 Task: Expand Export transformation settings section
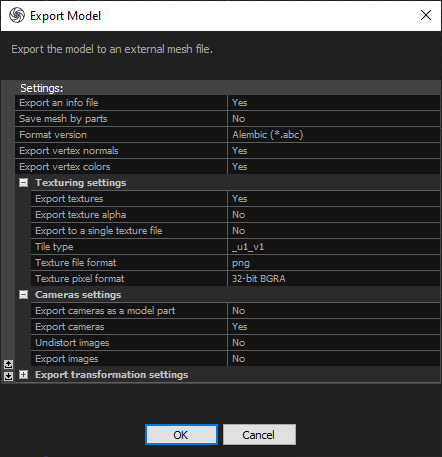(x=23, y=375)
